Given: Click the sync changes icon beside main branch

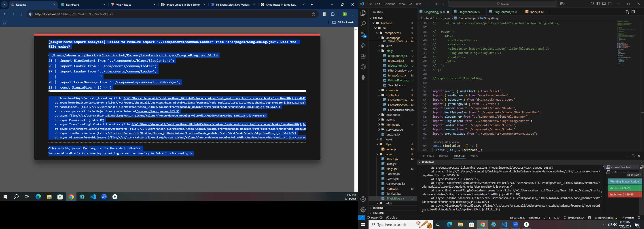Looking at the screenshot, I should click(x=381, y=218).
